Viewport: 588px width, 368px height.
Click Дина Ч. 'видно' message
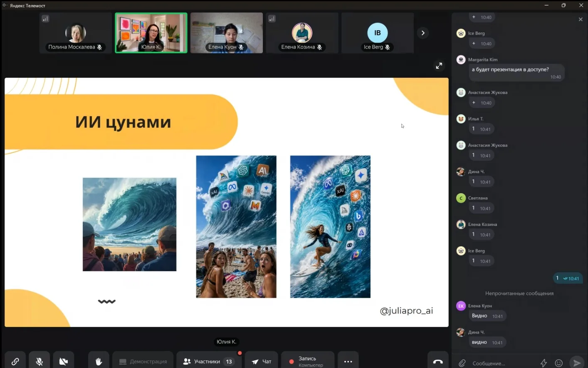tap(487, 343)
